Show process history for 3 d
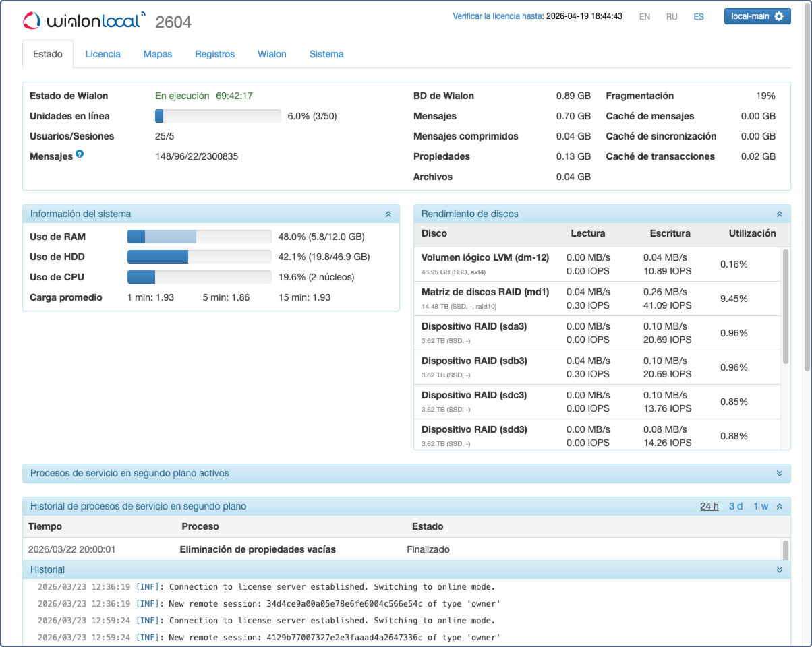Viewport: 812px width, 647px height. (x=736, y=506)
